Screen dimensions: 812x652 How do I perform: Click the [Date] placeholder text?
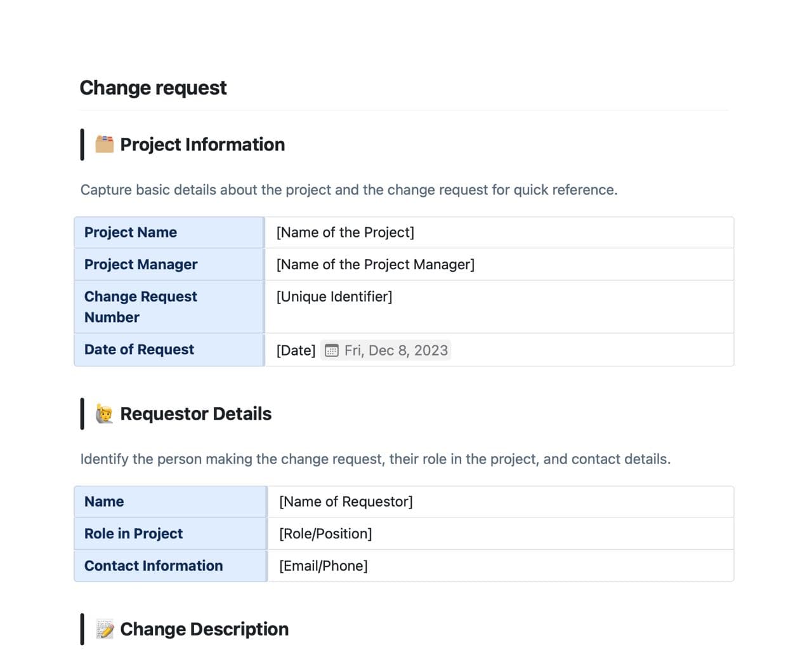click(x=296, y=350)
